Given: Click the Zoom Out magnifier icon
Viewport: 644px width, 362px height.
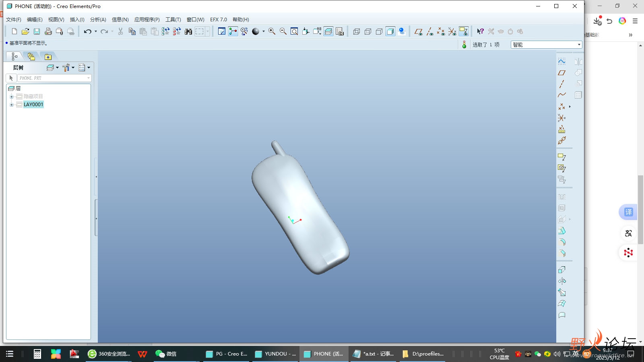Looking at the screenshot, I should 283,31.
